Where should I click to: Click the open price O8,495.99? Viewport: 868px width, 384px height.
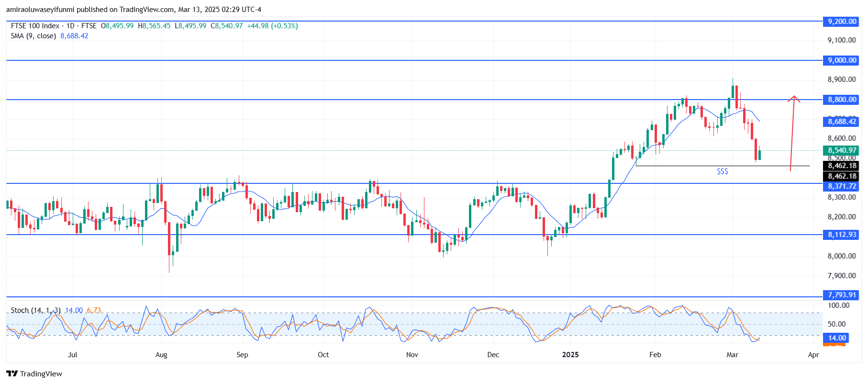[x=117, y=26]
